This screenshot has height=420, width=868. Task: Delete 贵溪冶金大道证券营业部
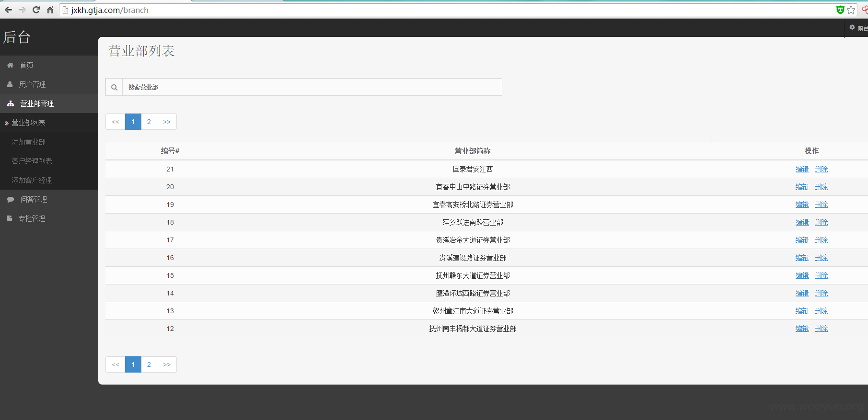pos(822,240)
